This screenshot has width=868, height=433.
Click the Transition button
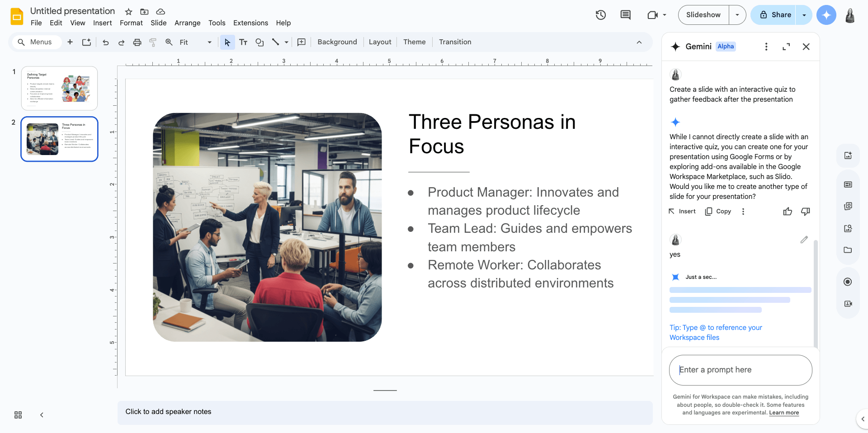click(x=455, y=42)
